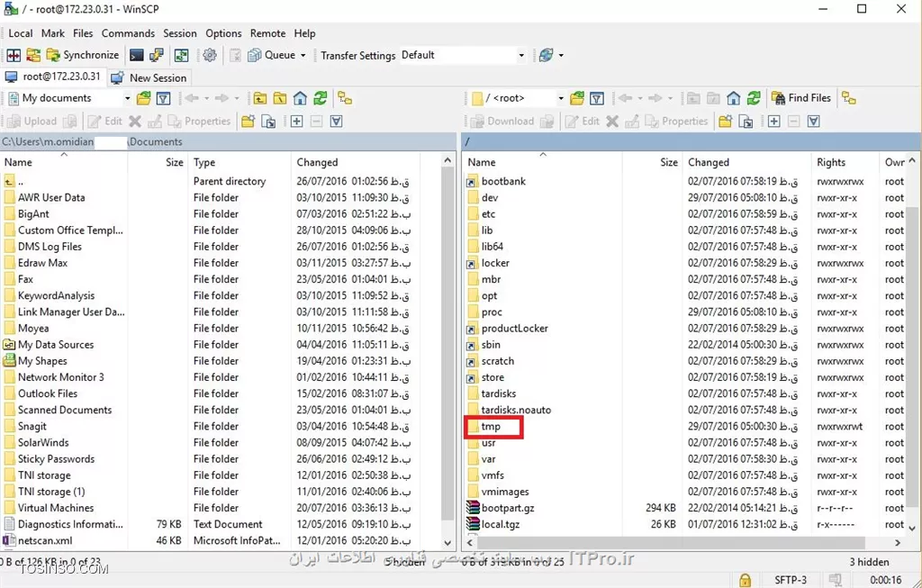
Task: Click remote panel filter icon beside <root>
Action: (597, 98)
